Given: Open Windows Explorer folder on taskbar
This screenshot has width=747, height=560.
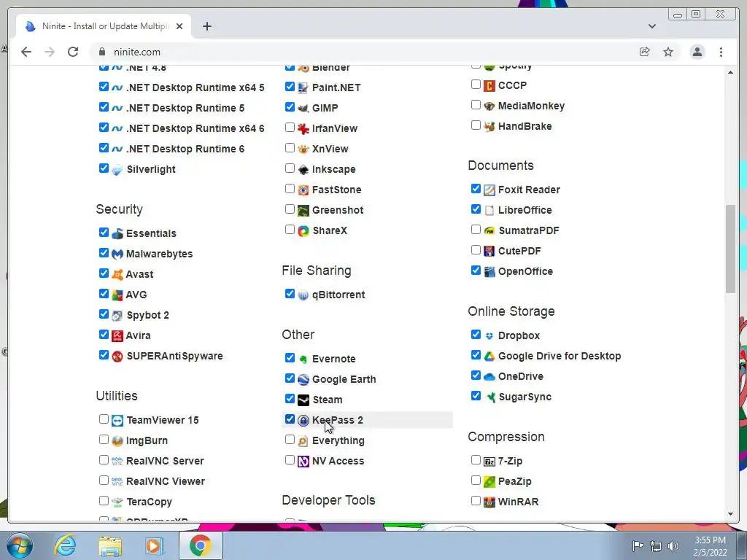Looking at the screenshot, I should tap(110, 546).
